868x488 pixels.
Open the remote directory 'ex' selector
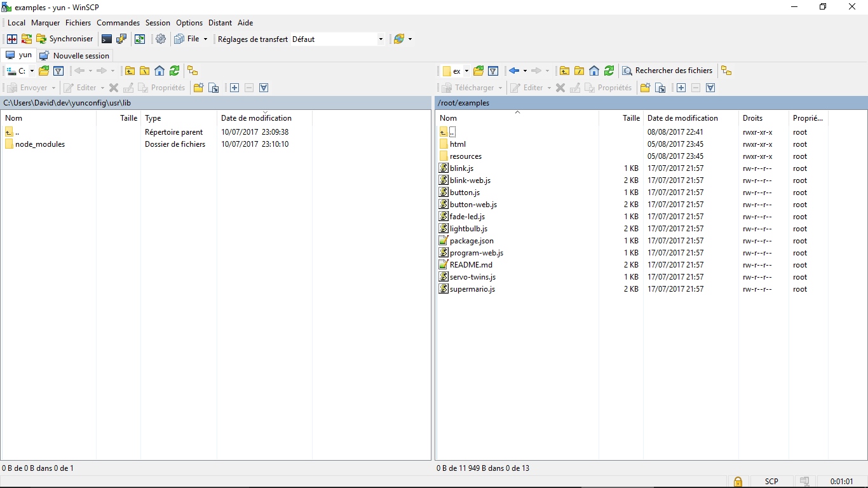point(456,71)
